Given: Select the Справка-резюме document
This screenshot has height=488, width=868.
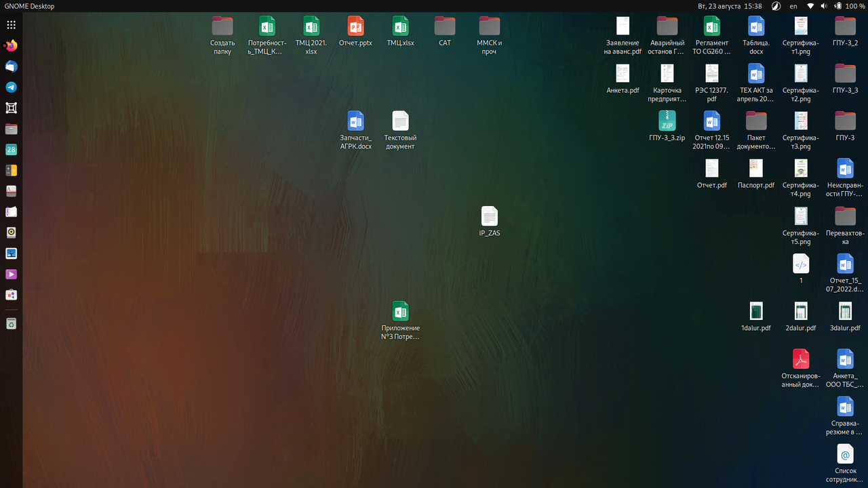Looking at the screenshot, I should tap(845, 415).
